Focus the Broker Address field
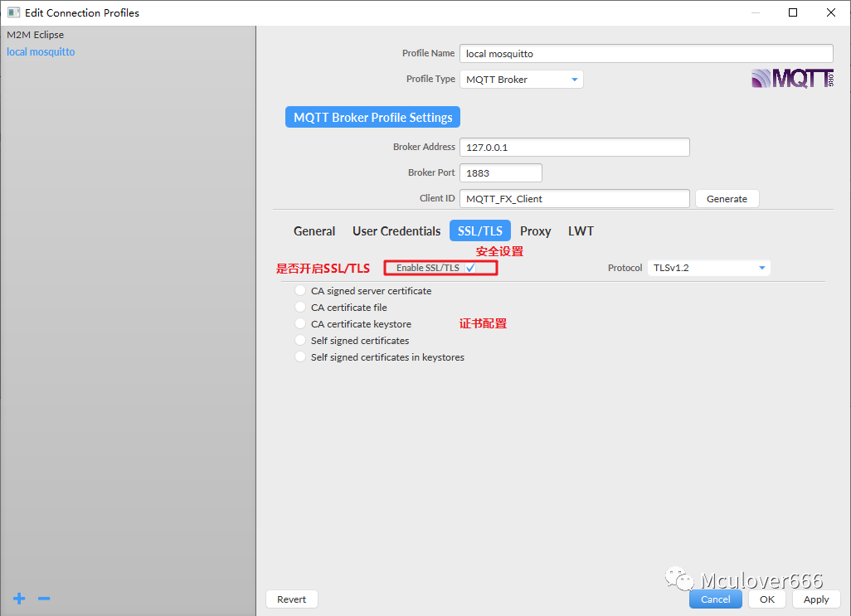Screen dimensions: 851x616 pyautogui.click(x=574, y=148)
